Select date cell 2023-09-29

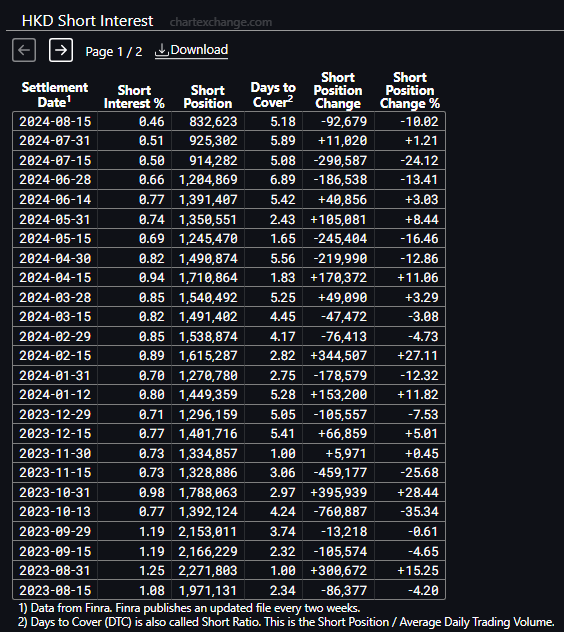click(55, 532)
